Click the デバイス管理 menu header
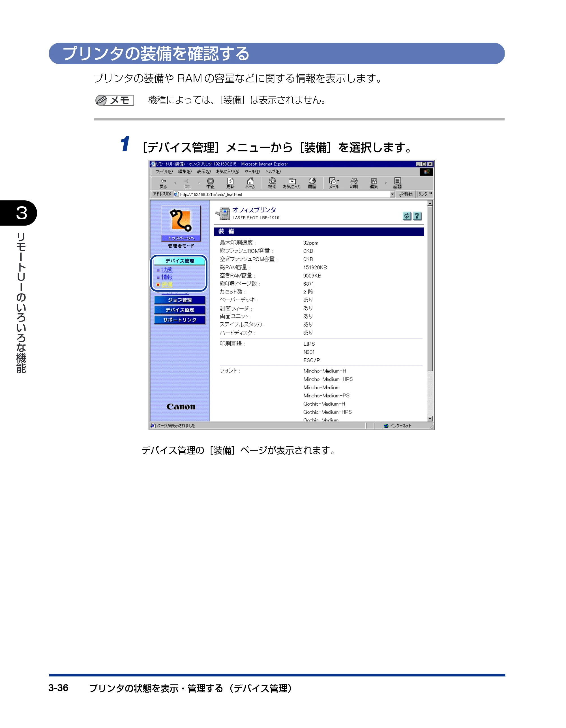 pos(180,261)
